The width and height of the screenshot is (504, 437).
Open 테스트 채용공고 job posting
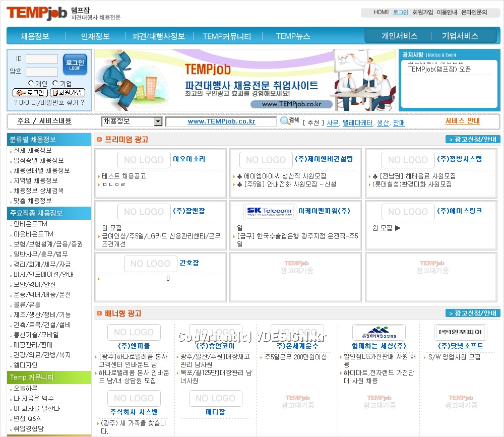[x=124, y=176]
